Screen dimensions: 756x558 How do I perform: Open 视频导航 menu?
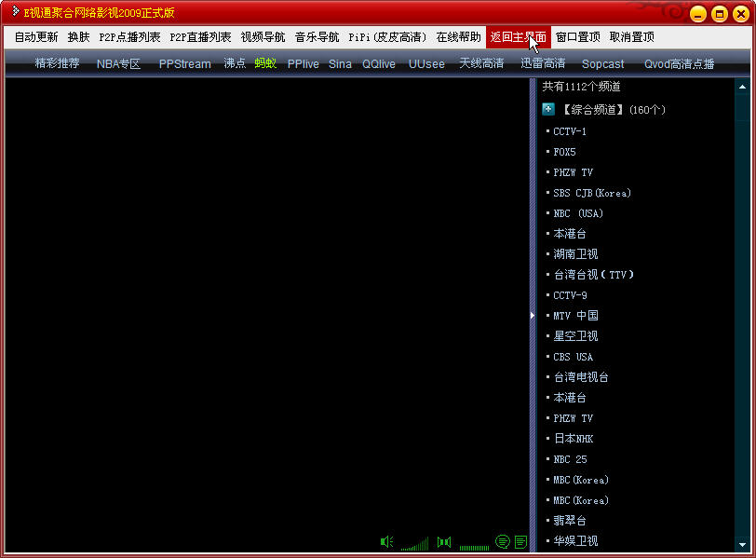point(263,37)
